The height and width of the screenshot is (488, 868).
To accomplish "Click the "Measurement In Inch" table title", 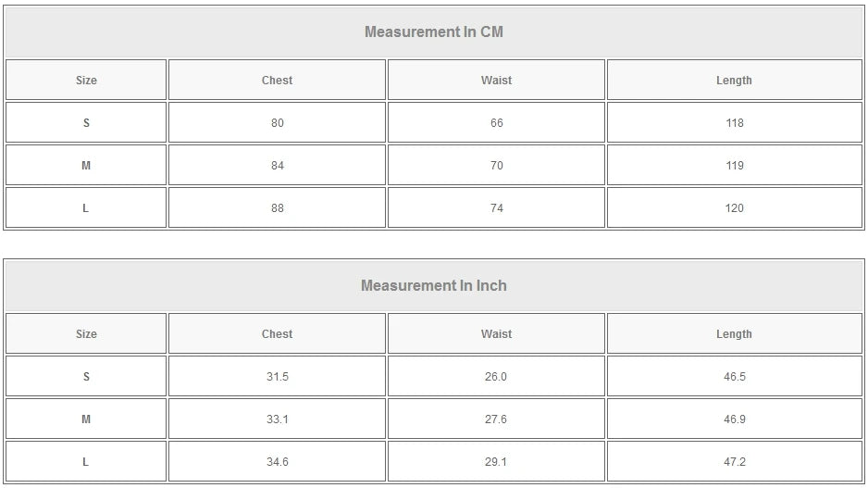I will coord(433,286).
